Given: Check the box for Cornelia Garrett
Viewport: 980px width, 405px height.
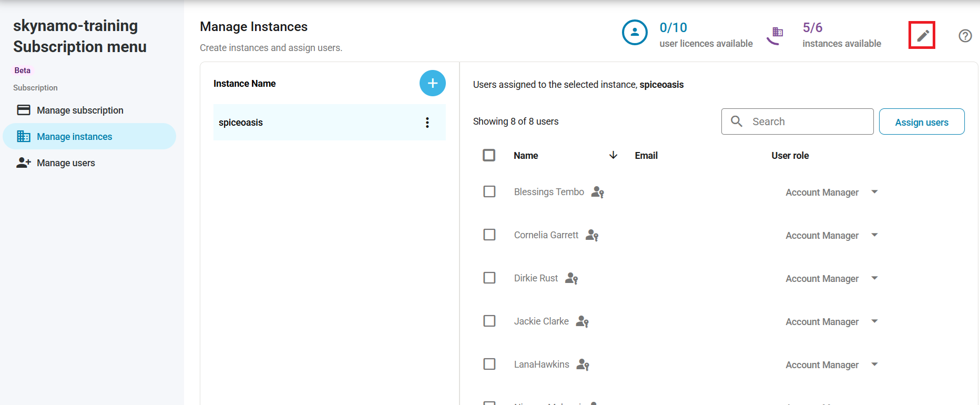Looking at the screenshot, I should coord(489,235).
